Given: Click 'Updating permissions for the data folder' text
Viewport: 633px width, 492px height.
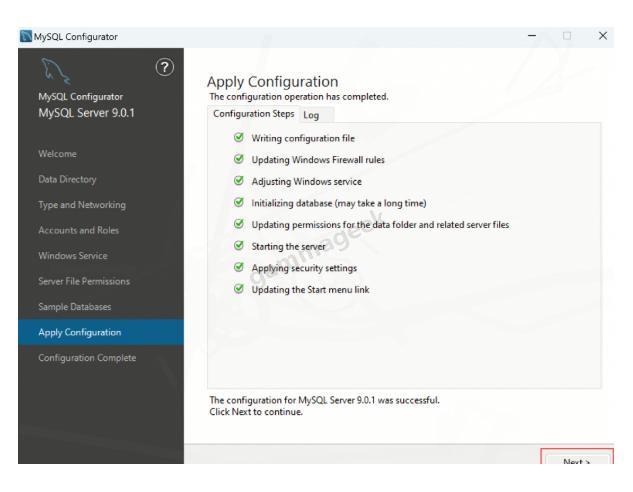Looking at the screenshot, I should (380, 225).
